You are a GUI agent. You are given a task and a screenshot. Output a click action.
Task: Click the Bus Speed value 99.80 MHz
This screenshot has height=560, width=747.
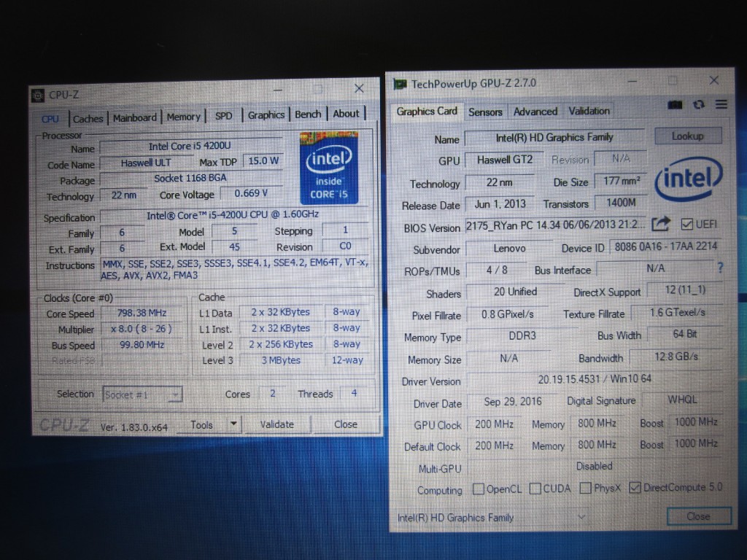pos(142,345)
